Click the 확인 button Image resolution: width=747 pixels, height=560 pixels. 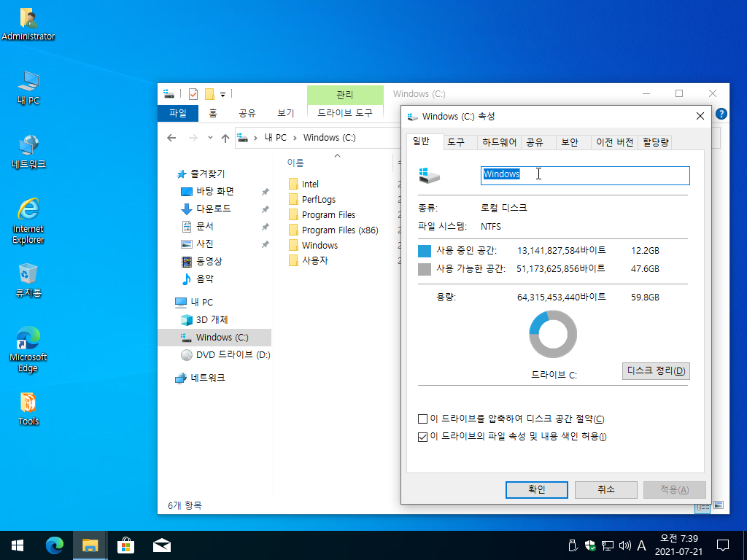coord(536,489)
